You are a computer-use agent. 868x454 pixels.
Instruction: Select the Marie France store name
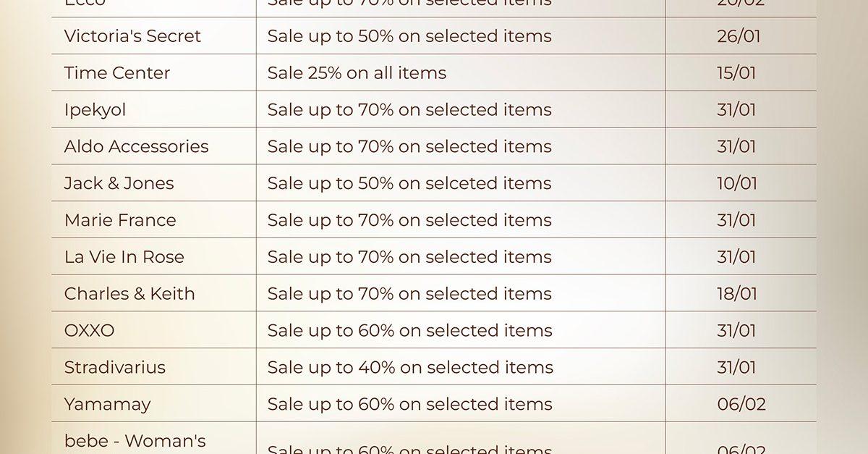tap(120, 220)
